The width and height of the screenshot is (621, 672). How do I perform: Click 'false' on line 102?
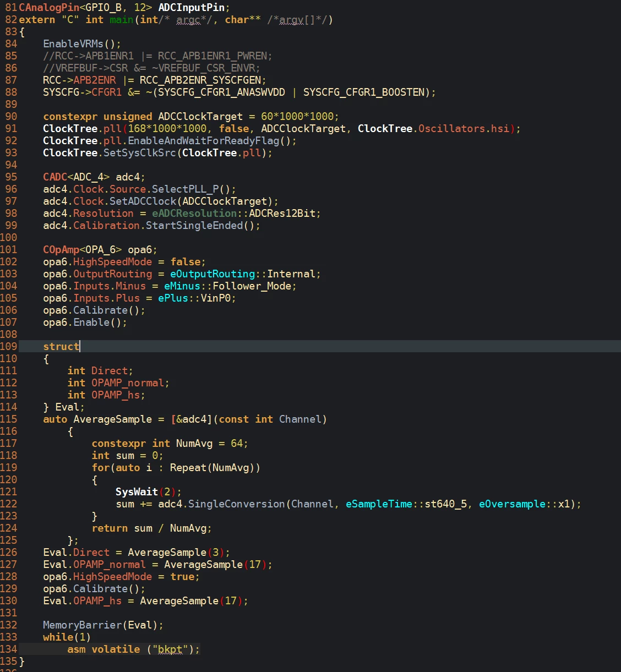coord(185,261)
